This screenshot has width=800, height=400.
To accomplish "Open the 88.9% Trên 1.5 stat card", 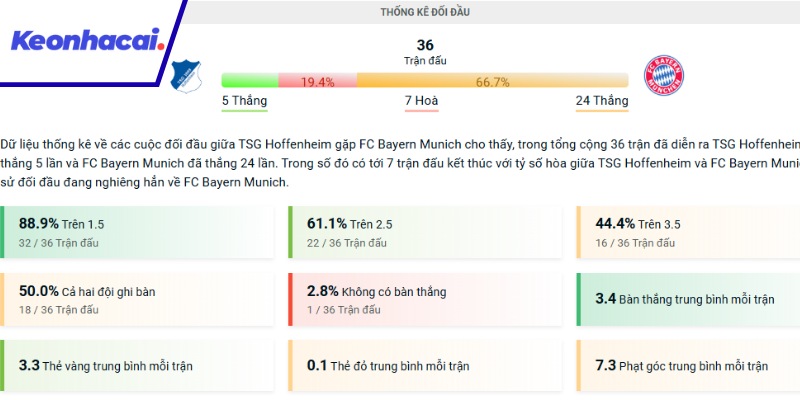I will [138, 231].
